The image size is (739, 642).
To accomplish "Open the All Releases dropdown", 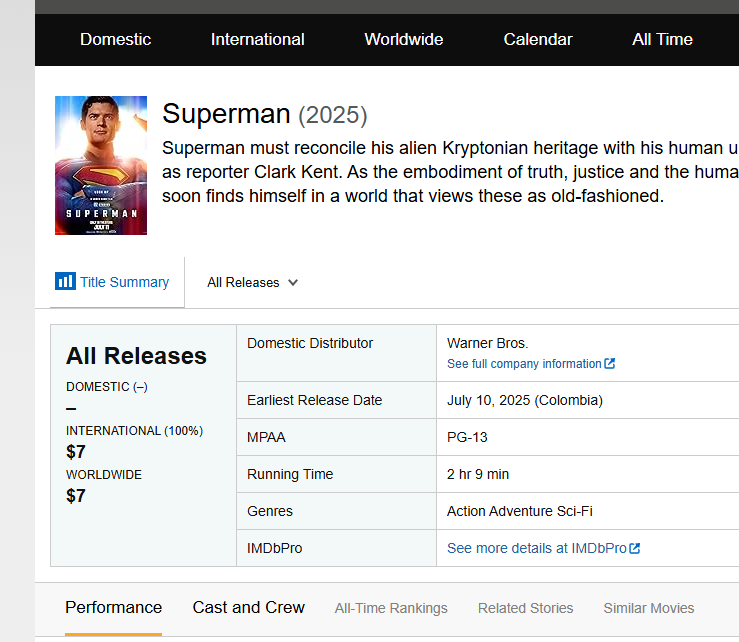I will [x=253, y=282].
